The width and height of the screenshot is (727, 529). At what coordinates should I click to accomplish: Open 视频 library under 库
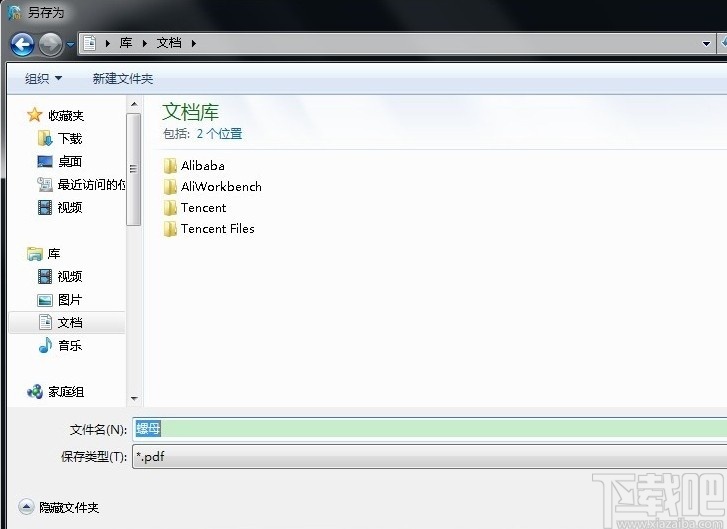coord(70,277)
